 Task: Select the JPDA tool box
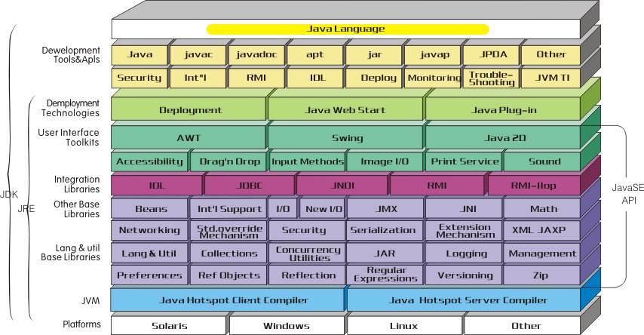[491, 54]
